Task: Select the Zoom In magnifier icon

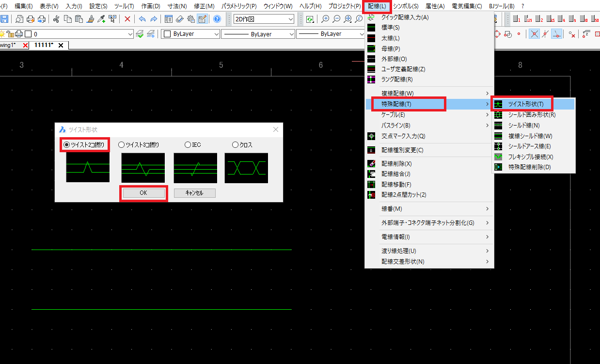Action: 325,19
